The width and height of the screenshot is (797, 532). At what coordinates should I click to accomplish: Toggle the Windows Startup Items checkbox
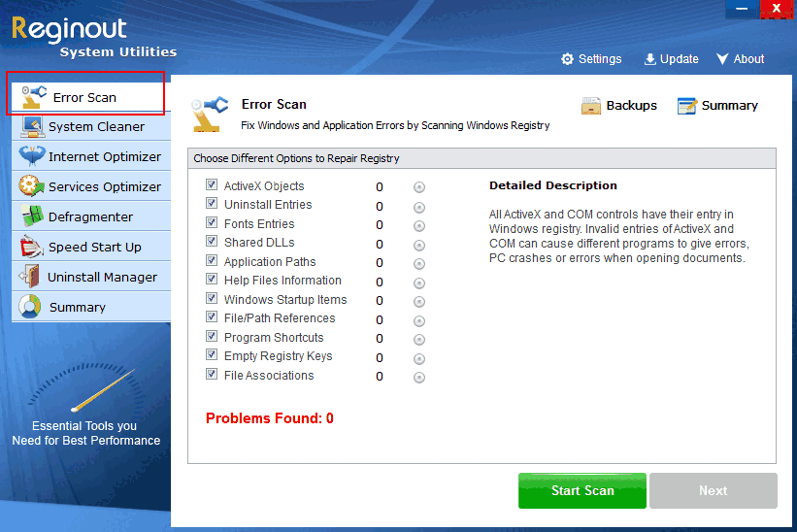click(x=212, y=298)
